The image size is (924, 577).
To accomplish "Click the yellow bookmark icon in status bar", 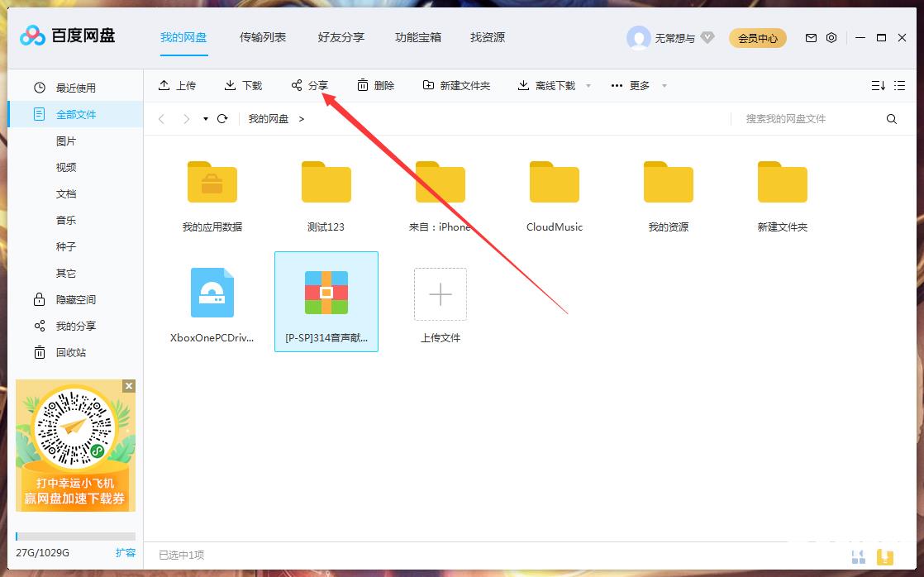I will pos(885,556).
